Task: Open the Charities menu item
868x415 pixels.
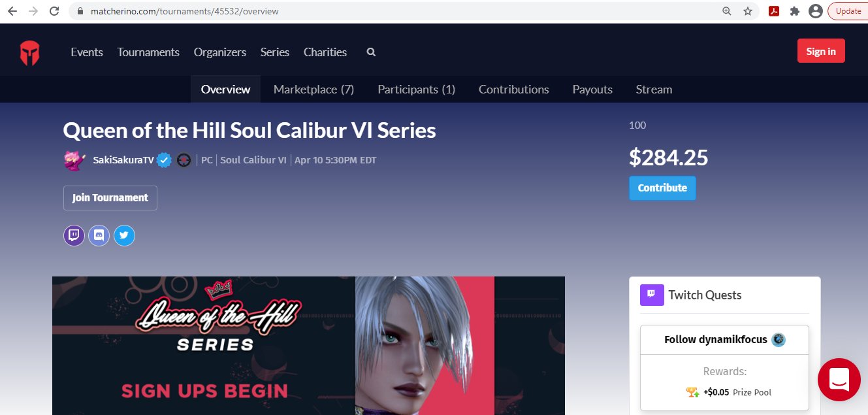Action: pos(325,52)
